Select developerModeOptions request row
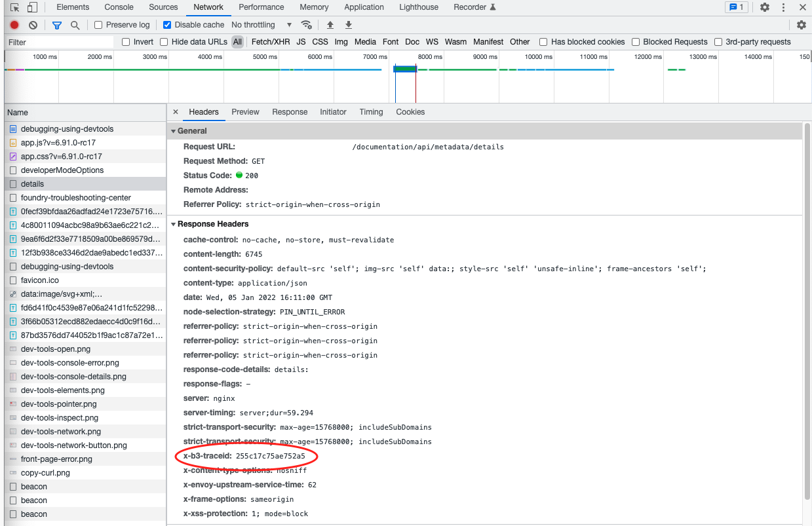Screen dimensions: 812x526 point(85,170)
